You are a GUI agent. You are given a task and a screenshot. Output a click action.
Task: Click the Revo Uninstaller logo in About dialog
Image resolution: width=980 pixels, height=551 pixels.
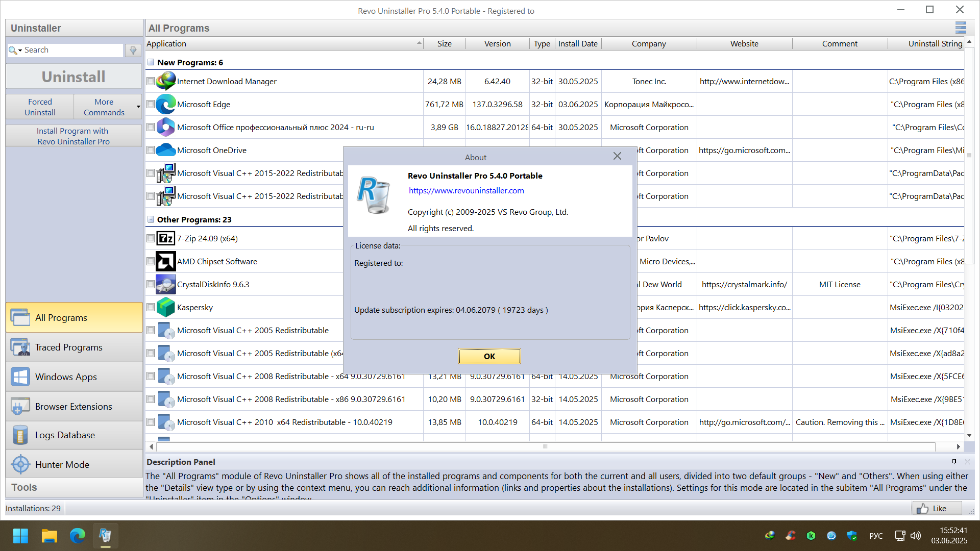(374, 195)
